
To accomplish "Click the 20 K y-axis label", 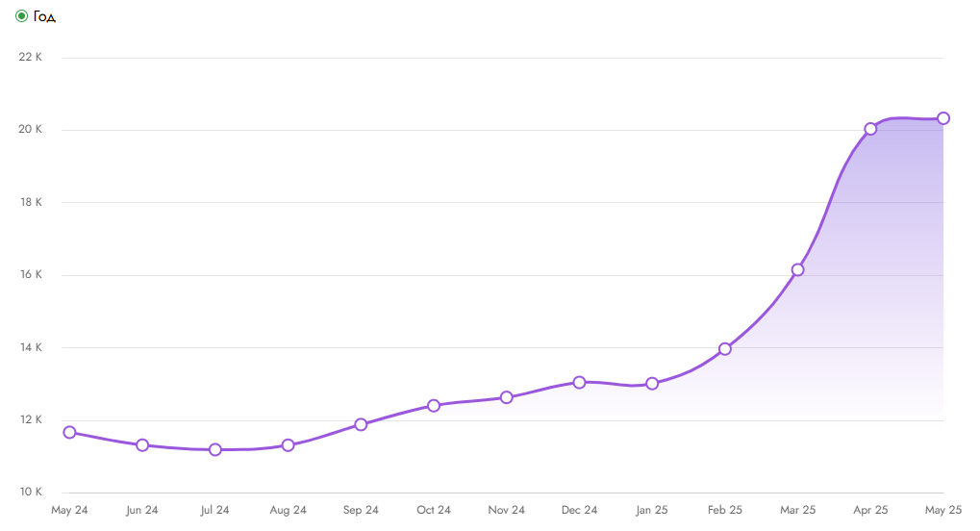I will coord(31,130).
